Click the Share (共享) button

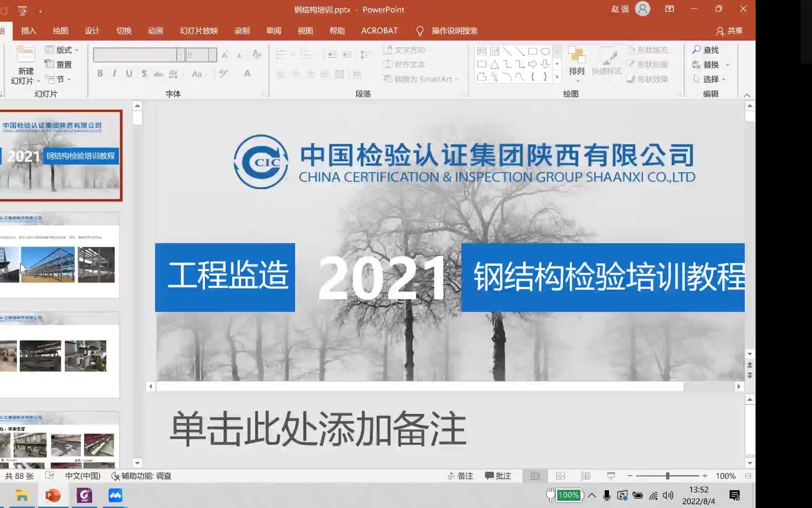pyautogui.click(x=729, y=31)
